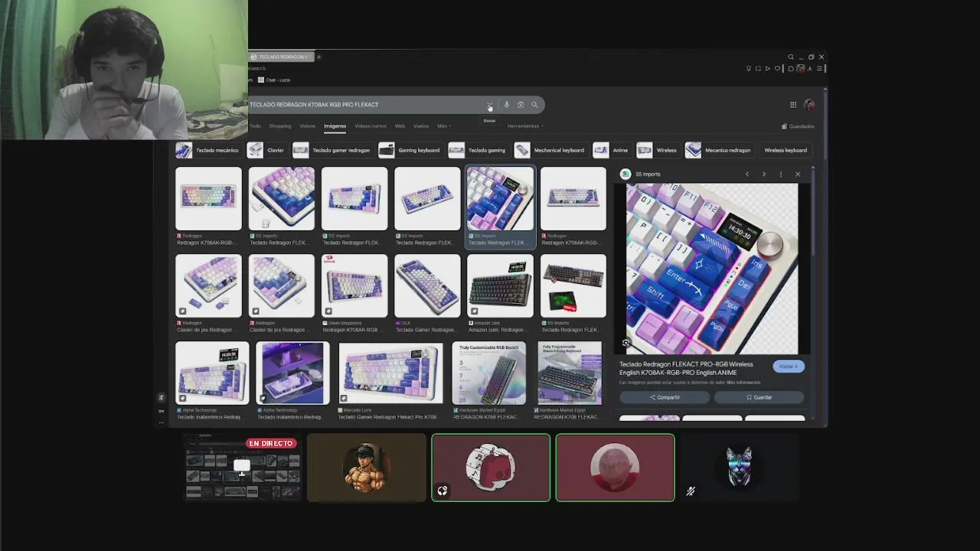Apply the Teclado mecánico filter chip
The image size is (980, 551).
[x=208, y=150]
